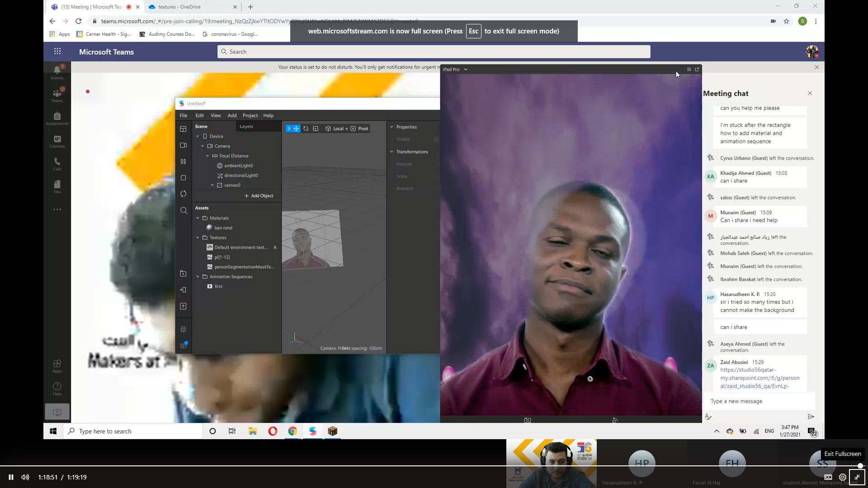Viewport: 868px width, 488px height.
Task: Collapse the Camera node in the Scene tree
Action: click(203, 146)
